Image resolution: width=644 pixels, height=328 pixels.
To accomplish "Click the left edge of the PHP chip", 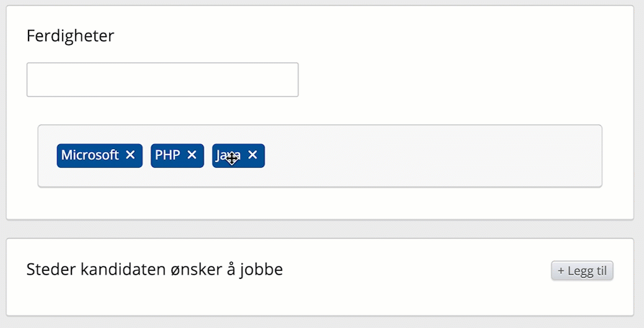I will (x=153, y=155).
